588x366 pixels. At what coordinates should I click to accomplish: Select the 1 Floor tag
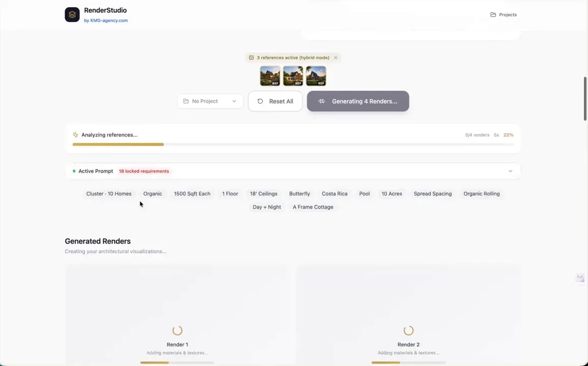pos(230,194)
